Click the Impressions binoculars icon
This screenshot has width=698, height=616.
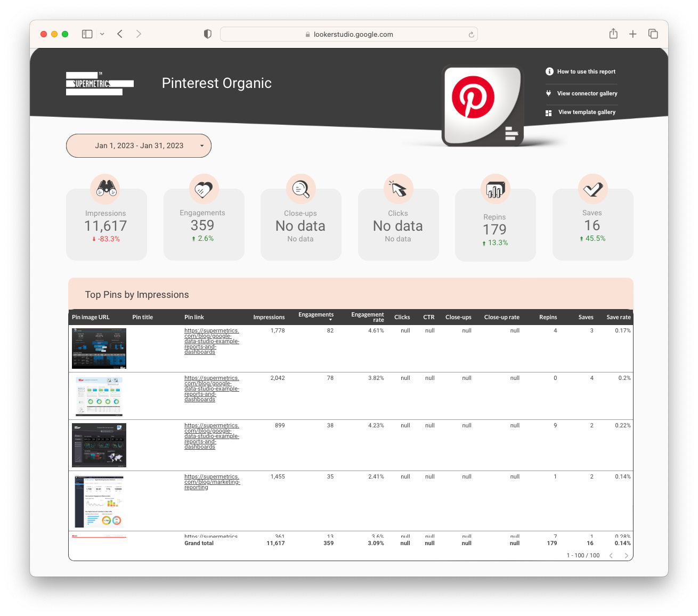[106, 189]
